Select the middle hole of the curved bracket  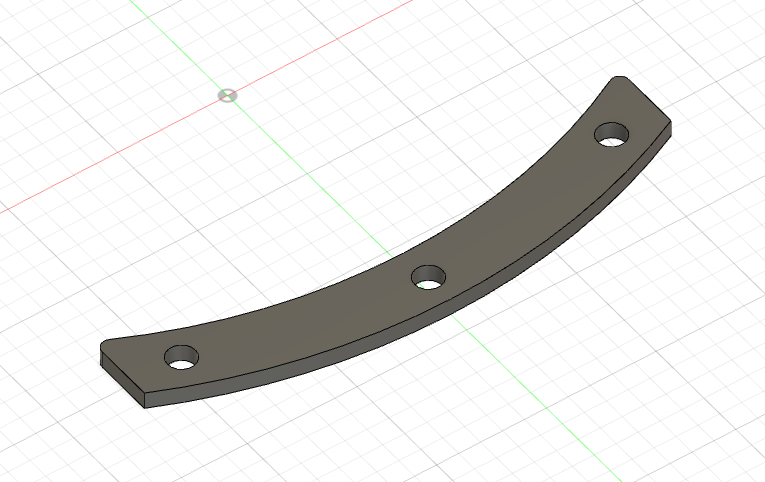click(x=428, y=277)
